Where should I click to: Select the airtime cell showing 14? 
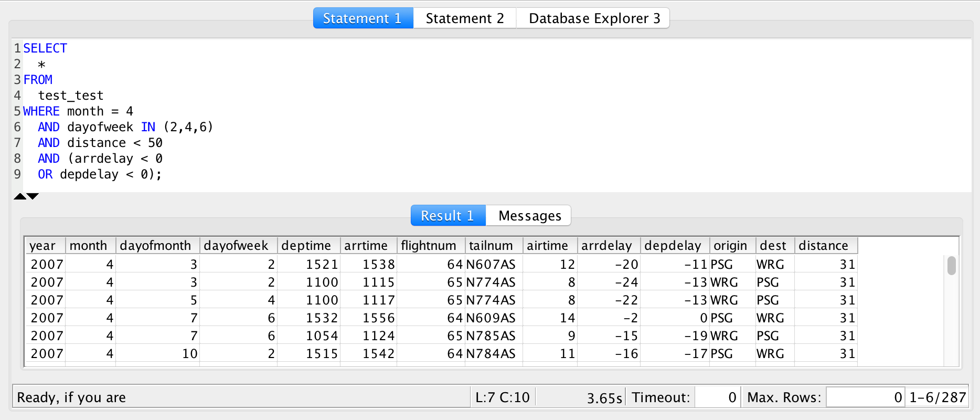pyautogui.click(x=550, y=318)
